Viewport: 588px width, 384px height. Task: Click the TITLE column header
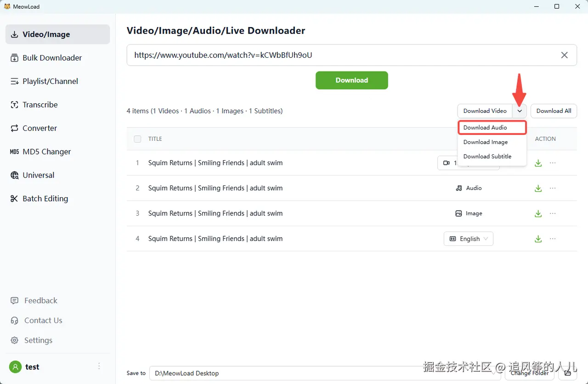coord(155,139)
